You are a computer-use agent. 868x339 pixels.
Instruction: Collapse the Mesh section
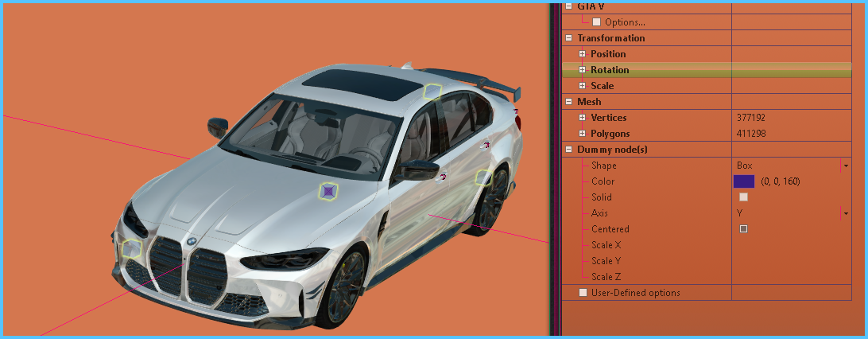[568, 102]
